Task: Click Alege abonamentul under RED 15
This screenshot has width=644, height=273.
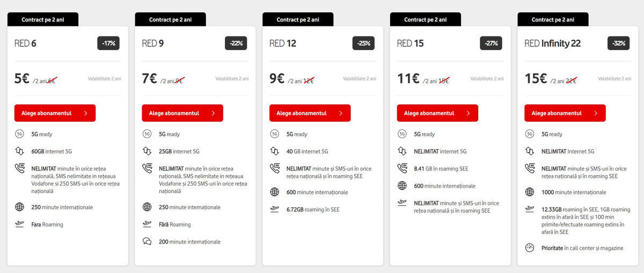Action: (x=437, y=113)
